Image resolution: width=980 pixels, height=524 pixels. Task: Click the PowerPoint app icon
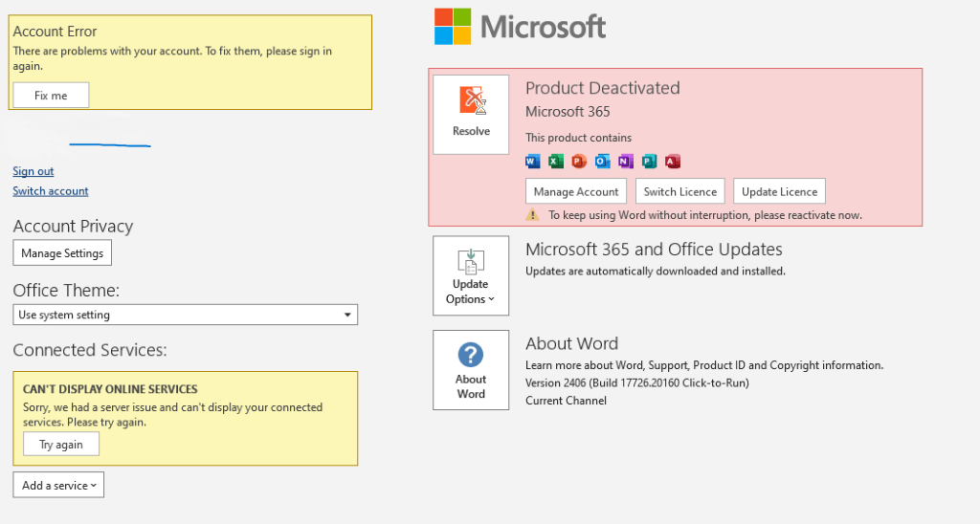(579, 162)
